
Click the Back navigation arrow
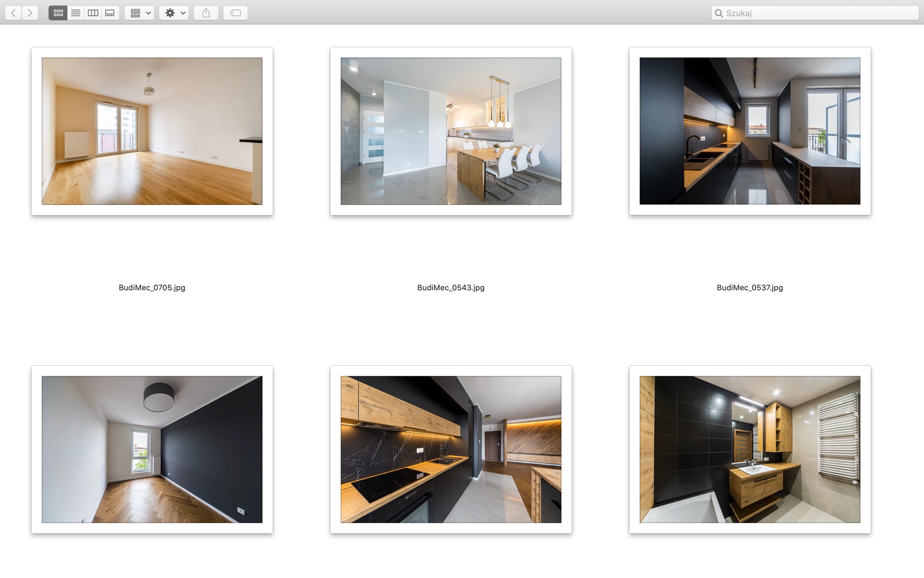tap(14, 13)
